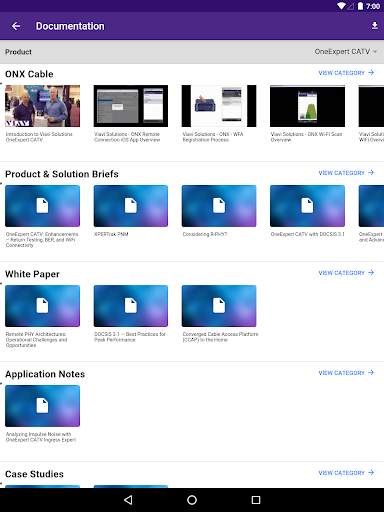View category for White Paper
The image size is (384, 512).
(x=346, y=273)
